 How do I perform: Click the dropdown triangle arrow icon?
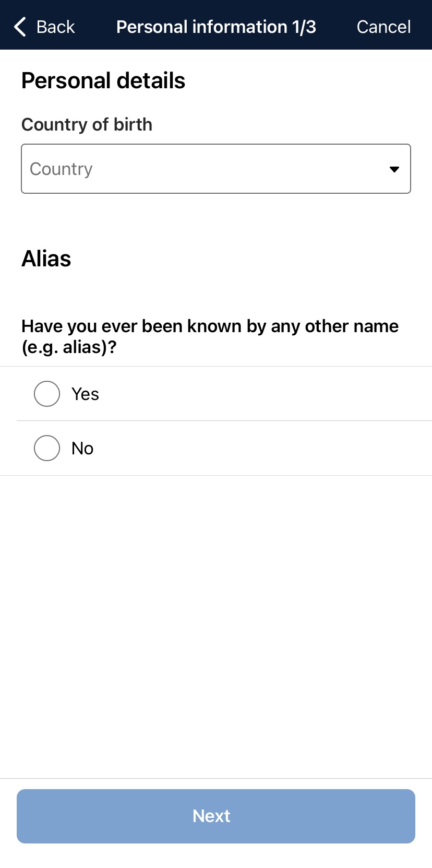point(394,169)
